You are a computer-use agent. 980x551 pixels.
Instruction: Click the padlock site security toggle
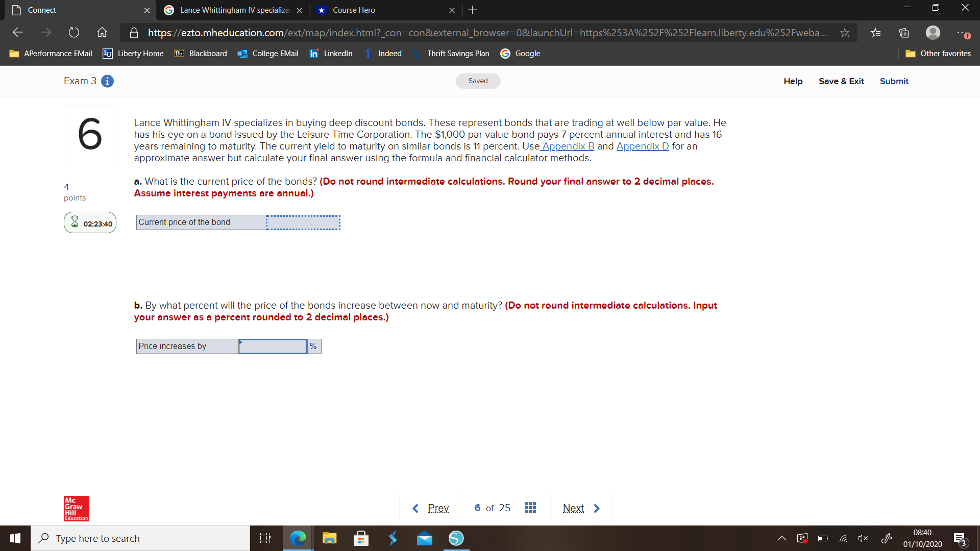[134, 32]
